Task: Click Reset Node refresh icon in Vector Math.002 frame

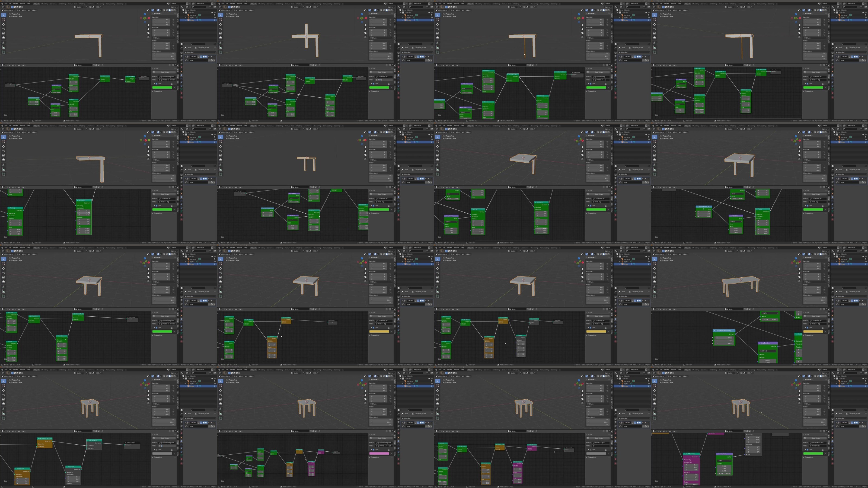Action: pos(805,438)
